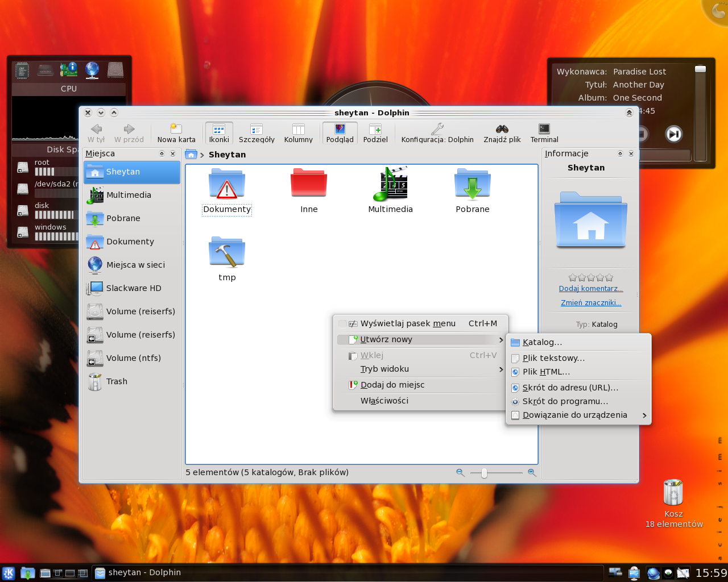Click Dodaj komentarz... link
Screen dimensions: 728x582
(591, 289)
